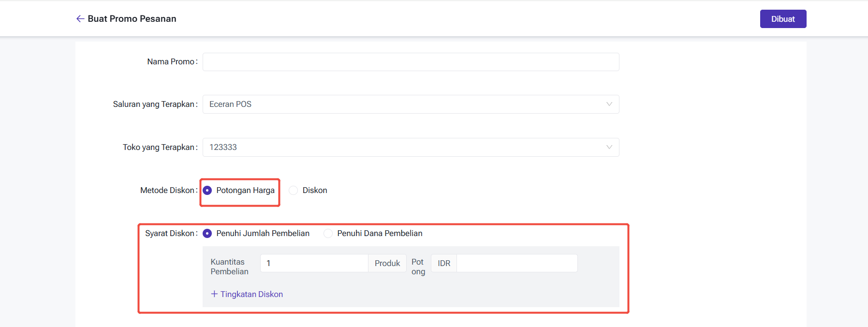Click the chevron in Saluran yang Terapkan

609,104
